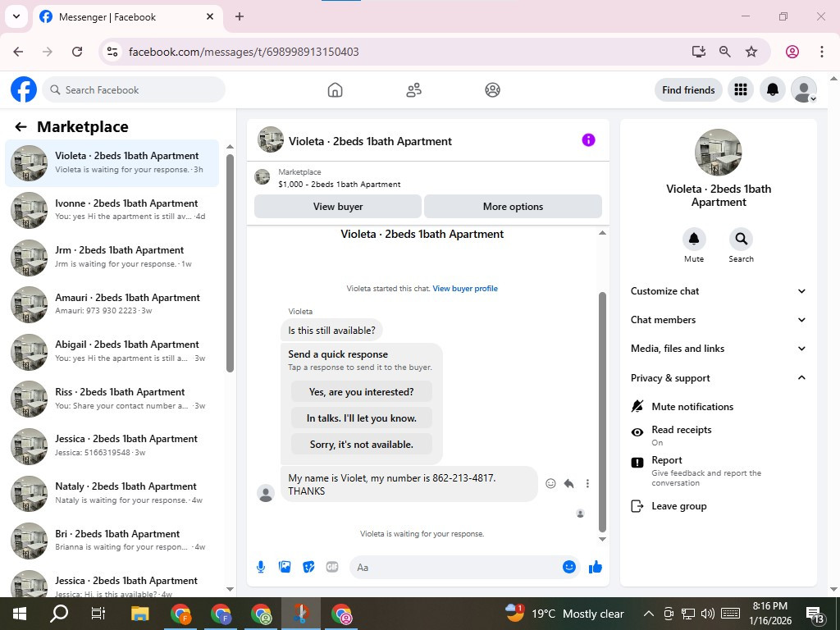The height and width of the screenshot is (630, 840).
Task: Open the volume control in system tray
Action: [x=708, y=614]
